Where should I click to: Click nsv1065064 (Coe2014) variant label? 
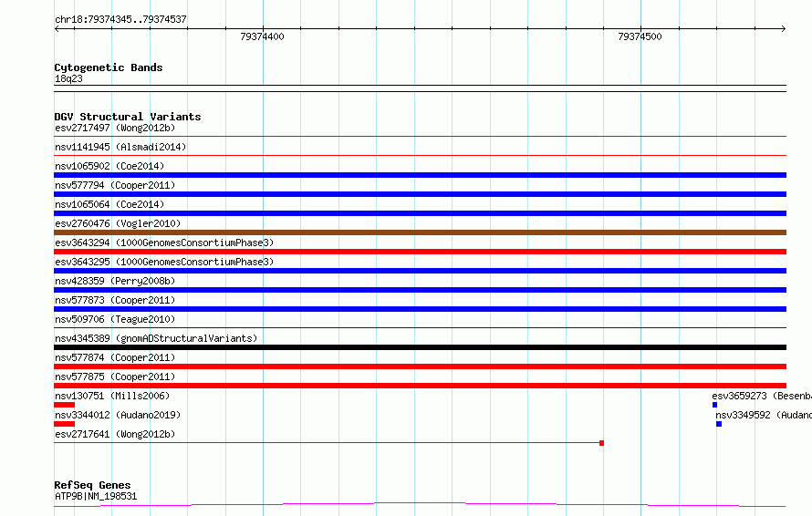point(109,204)
